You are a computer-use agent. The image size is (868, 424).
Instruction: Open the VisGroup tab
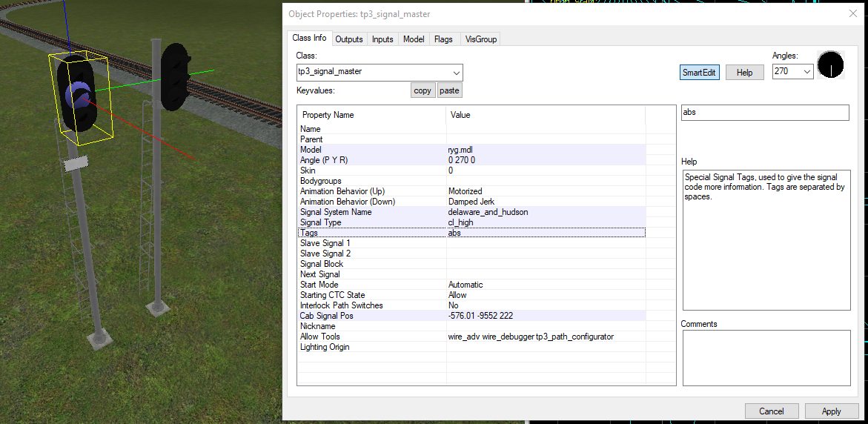click(x=481, y=39)
